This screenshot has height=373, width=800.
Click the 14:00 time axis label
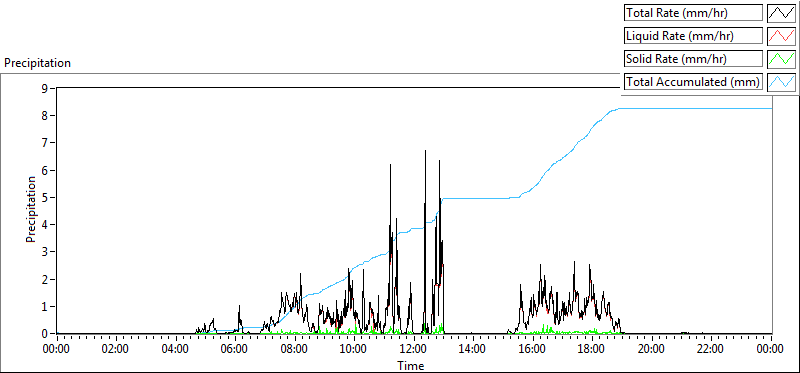pos(473,350)
